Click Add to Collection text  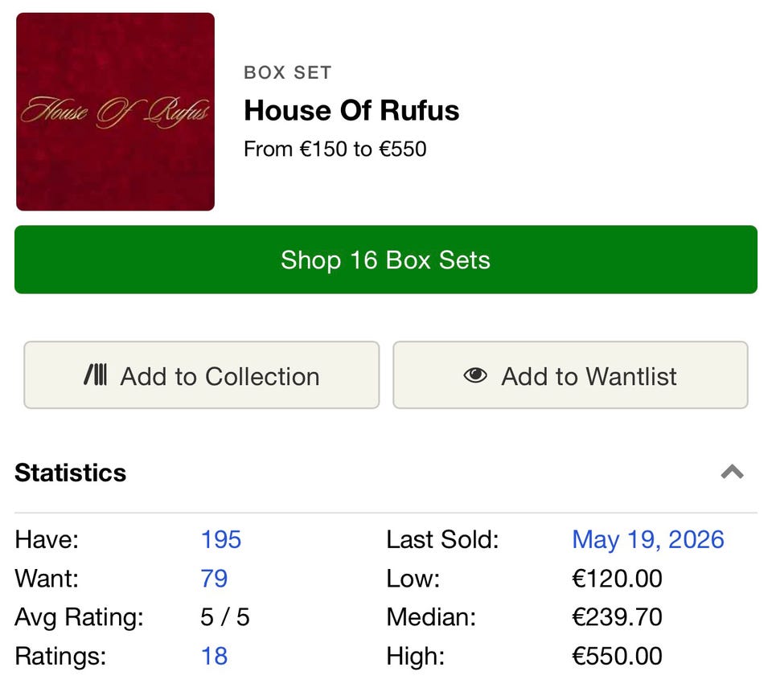coord(220,377)
